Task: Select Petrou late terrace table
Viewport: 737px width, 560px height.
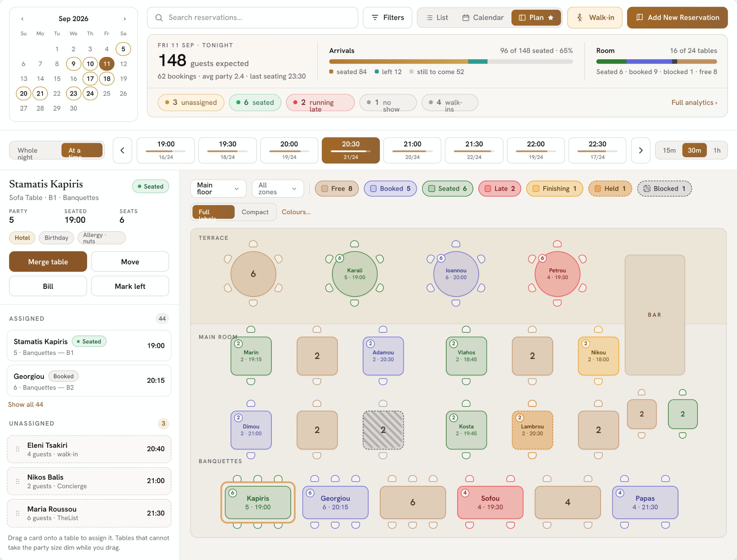Action: coord(557,274)
